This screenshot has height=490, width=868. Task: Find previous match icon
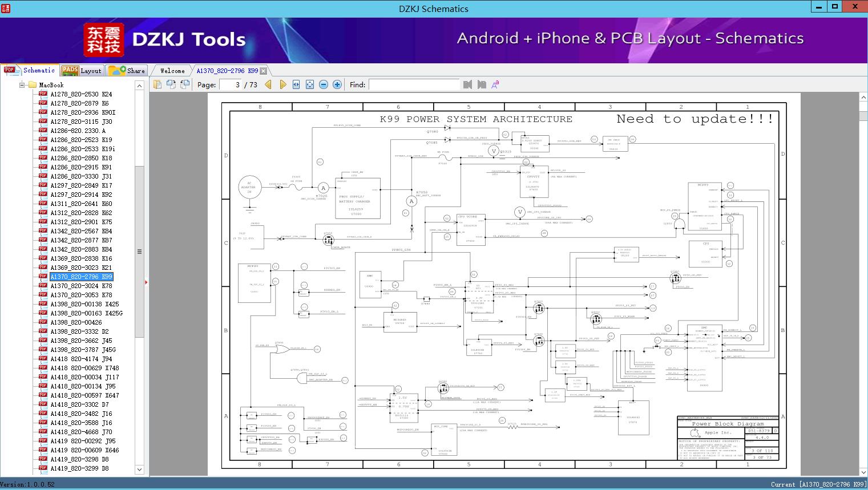[x=468, y=84]
